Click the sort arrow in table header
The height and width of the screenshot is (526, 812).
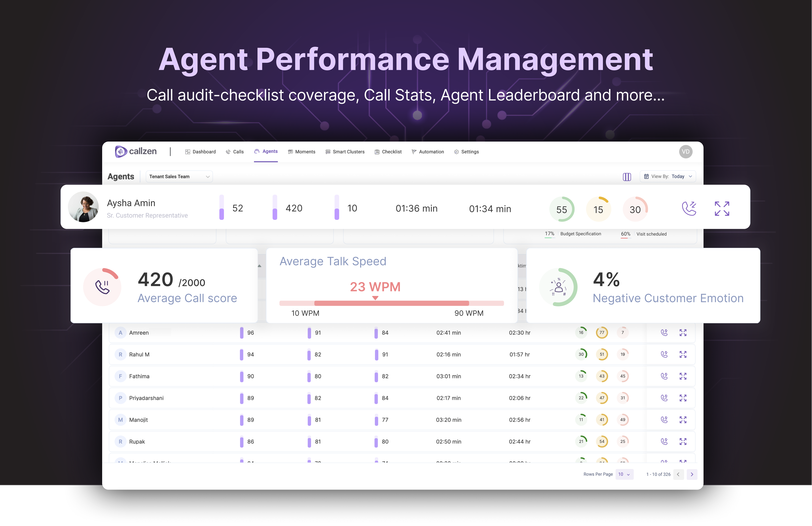260,266
